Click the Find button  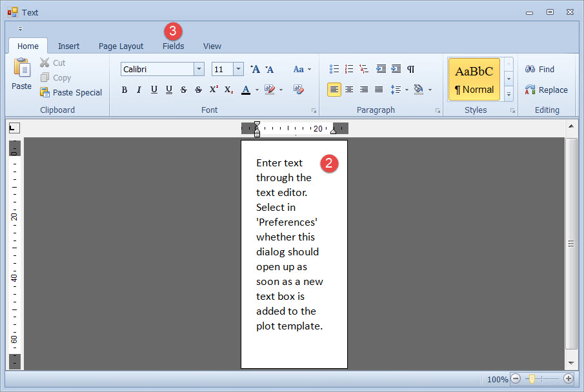point(539,69)
